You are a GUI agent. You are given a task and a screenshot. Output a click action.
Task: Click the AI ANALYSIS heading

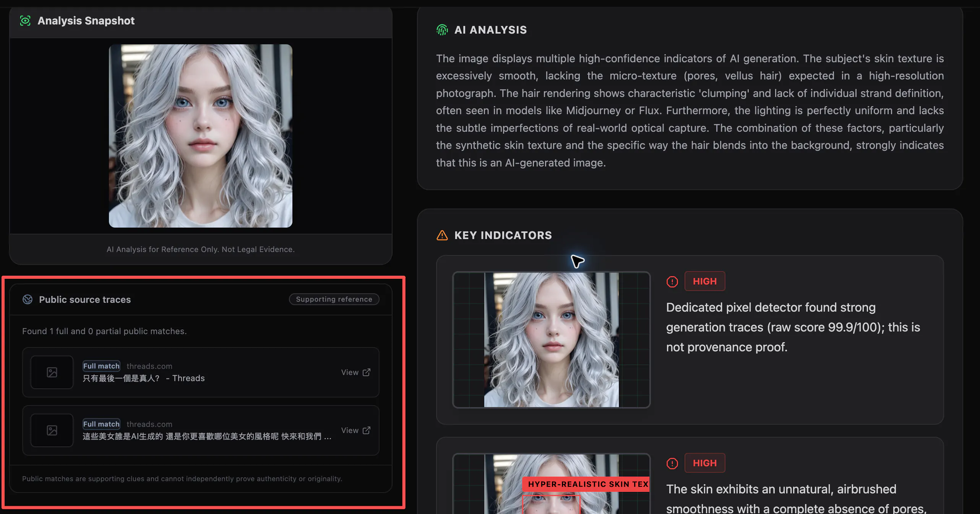(490, 30)
